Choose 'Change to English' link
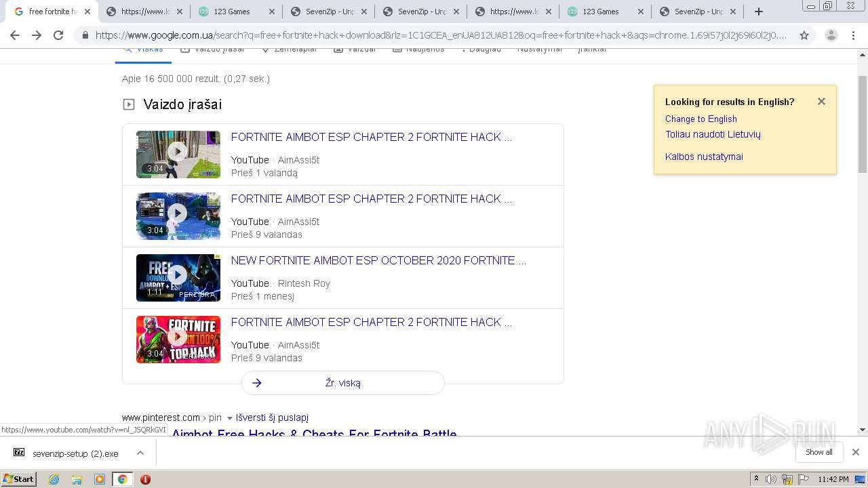Screen dimensions: 868x488 (x=701, y=119)
